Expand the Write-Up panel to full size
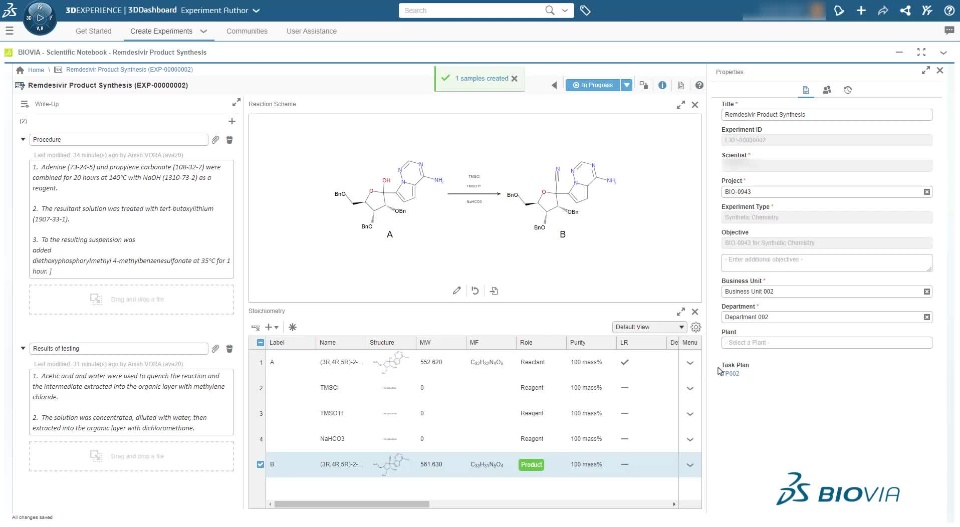The image size is (960, 527). 236,103
